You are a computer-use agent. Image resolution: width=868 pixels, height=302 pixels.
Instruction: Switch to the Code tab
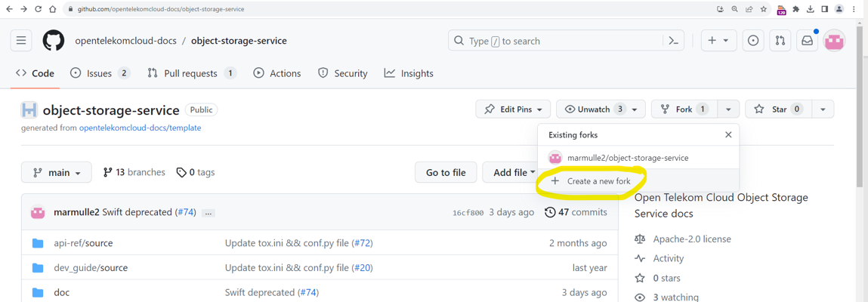35,73
